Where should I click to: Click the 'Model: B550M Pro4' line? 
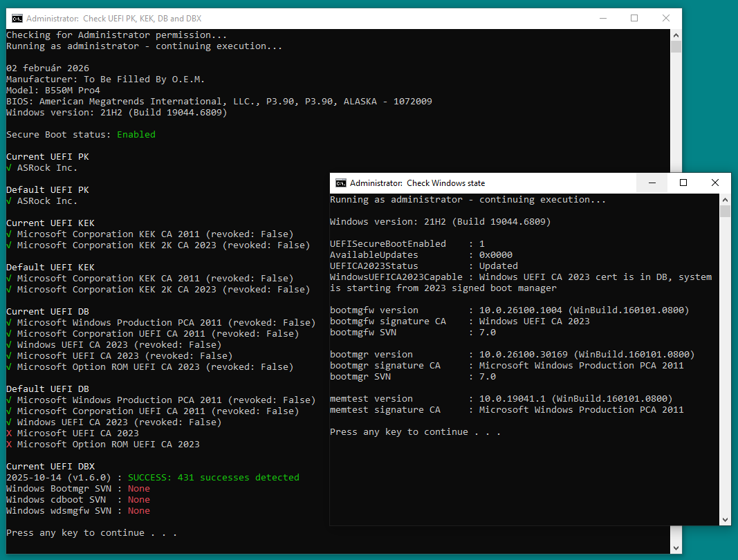(x=53, y=91)
